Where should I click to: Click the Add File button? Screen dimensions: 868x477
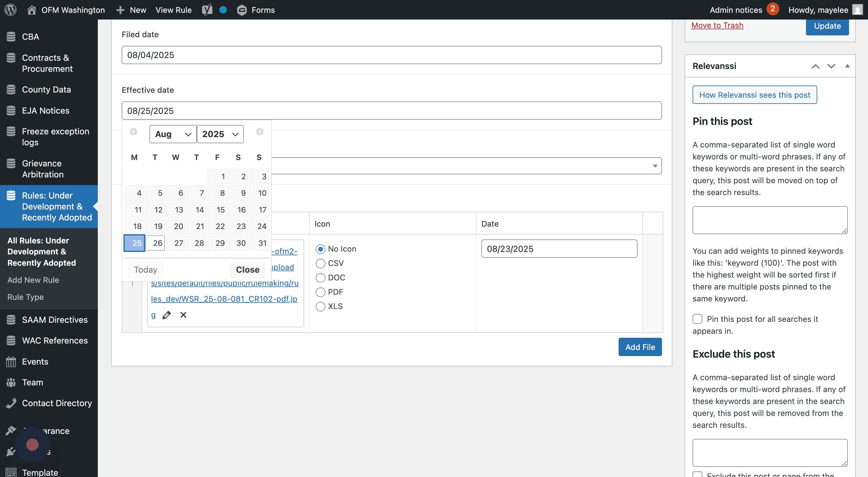point(640,347)
